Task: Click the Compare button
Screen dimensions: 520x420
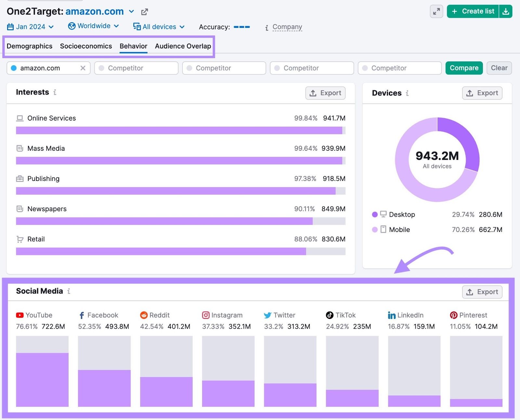Action: 464,68
